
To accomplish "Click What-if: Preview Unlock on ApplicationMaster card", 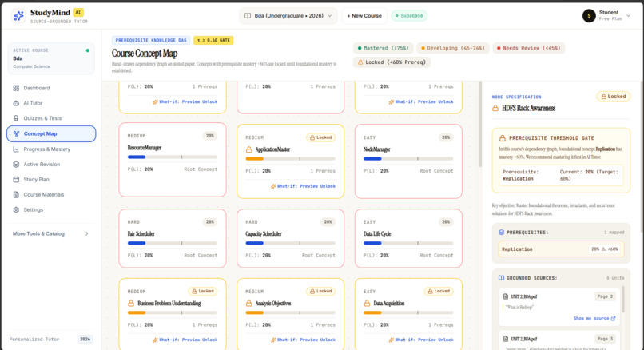I will (303, 186).
